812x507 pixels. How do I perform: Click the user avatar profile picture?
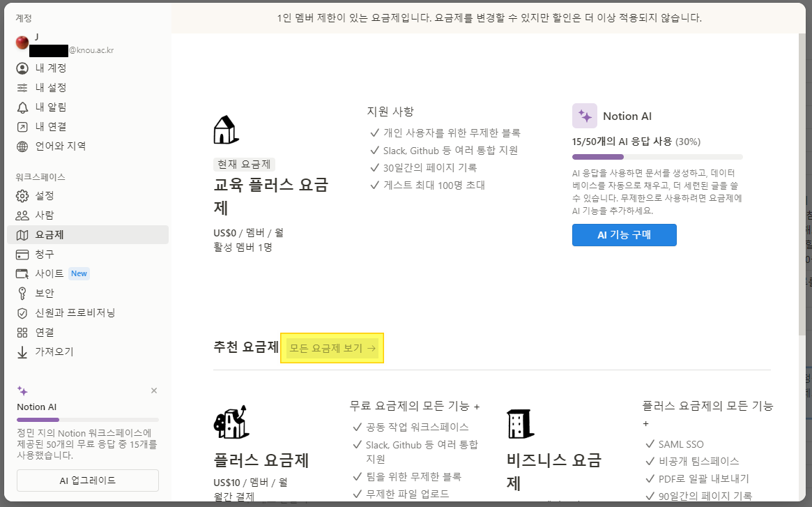(22, 43)
